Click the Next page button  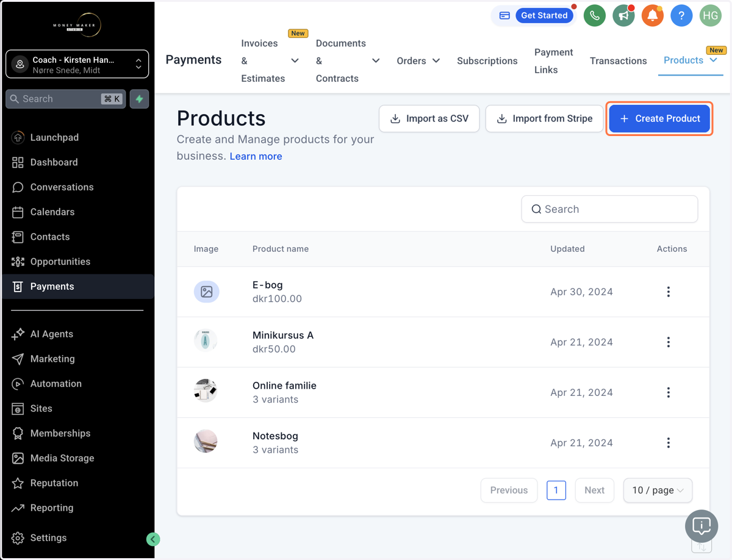tap(594, 490)
